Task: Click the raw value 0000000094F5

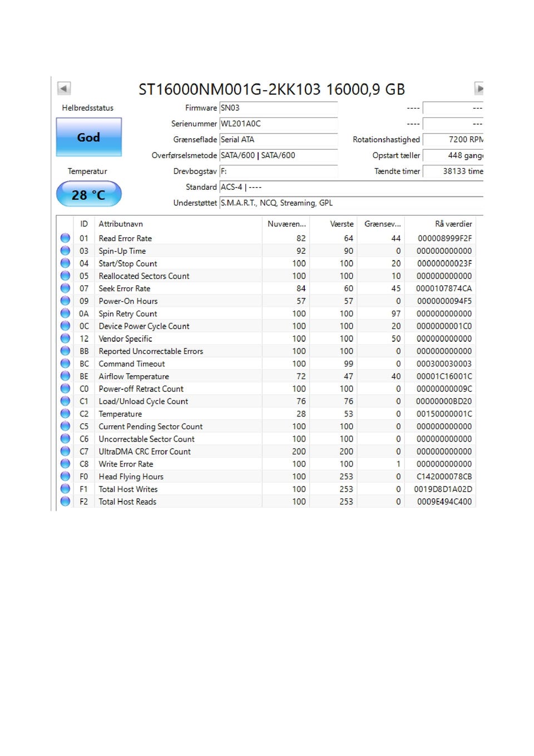Action: [x=444, y=301]
